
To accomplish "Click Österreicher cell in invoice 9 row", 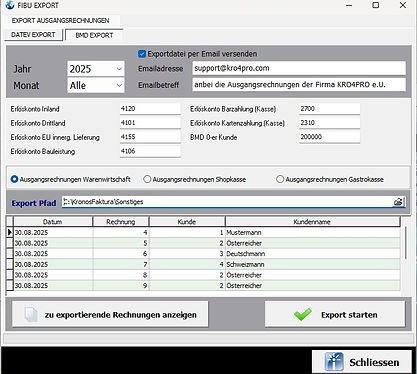I will click(x=313, y=286).
